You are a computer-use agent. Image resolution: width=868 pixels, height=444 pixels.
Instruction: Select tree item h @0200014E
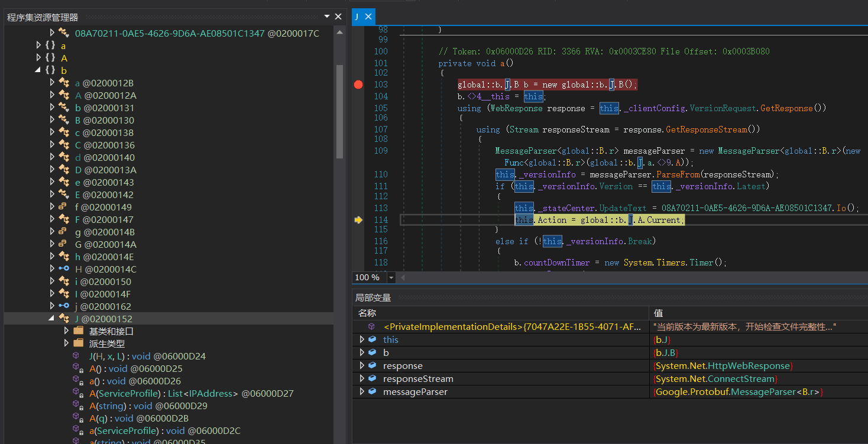point(105,257)
